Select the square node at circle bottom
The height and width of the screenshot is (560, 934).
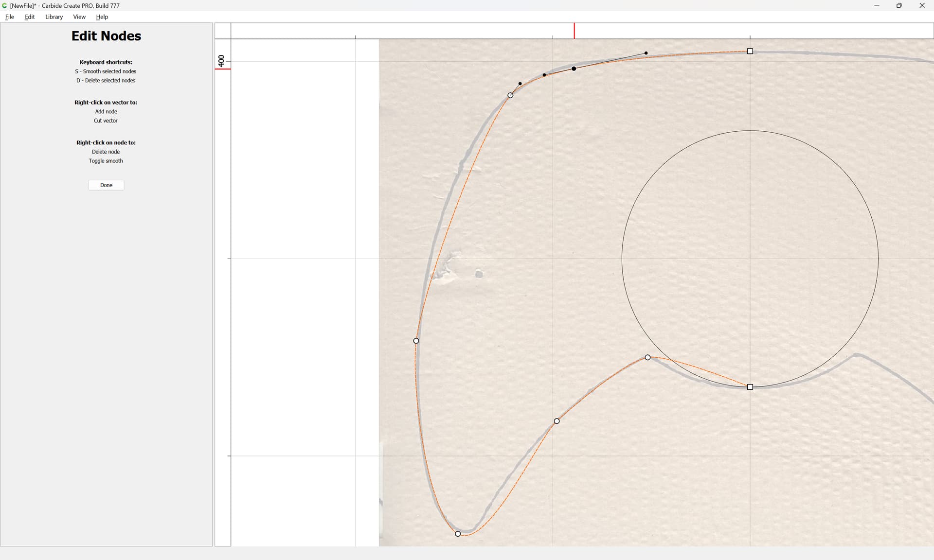pyautogui.click(x=750, y=387)
